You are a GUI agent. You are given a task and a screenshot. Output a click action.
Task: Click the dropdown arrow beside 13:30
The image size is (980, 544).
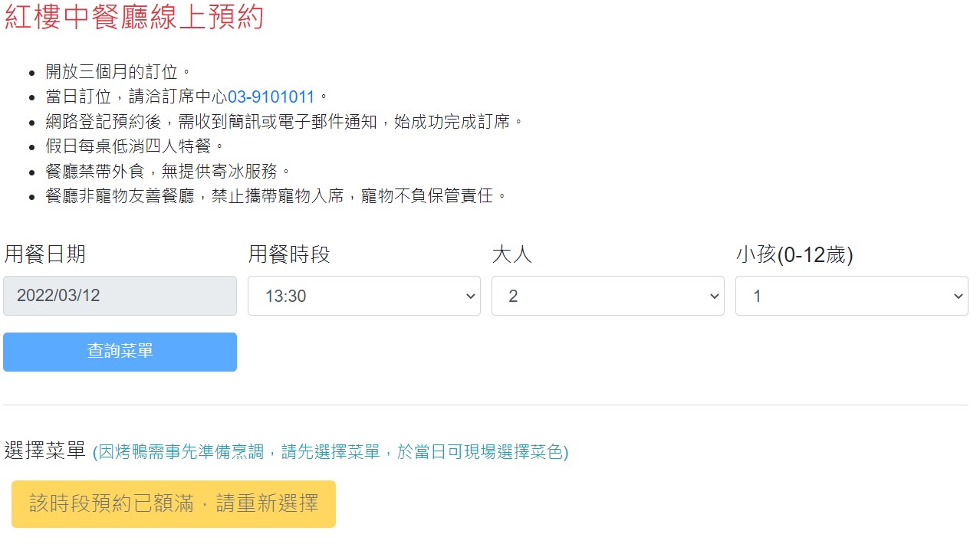pos(469,296)
